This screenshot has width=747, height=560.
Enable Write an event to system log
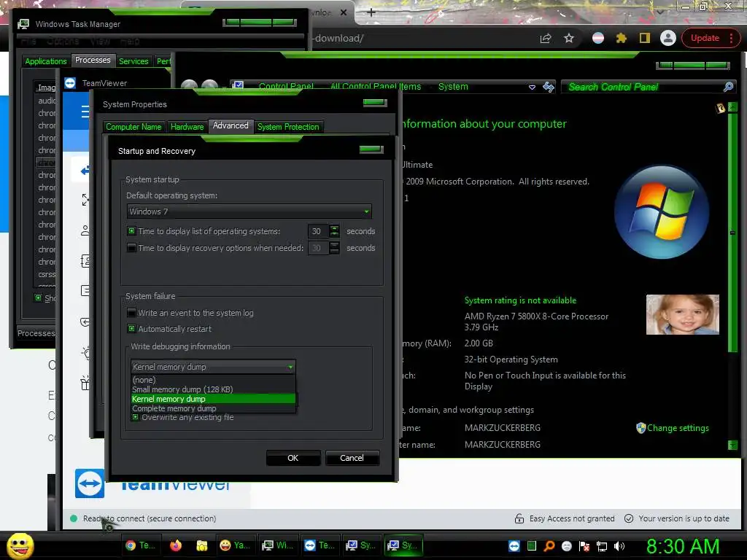tap(131, 313)
